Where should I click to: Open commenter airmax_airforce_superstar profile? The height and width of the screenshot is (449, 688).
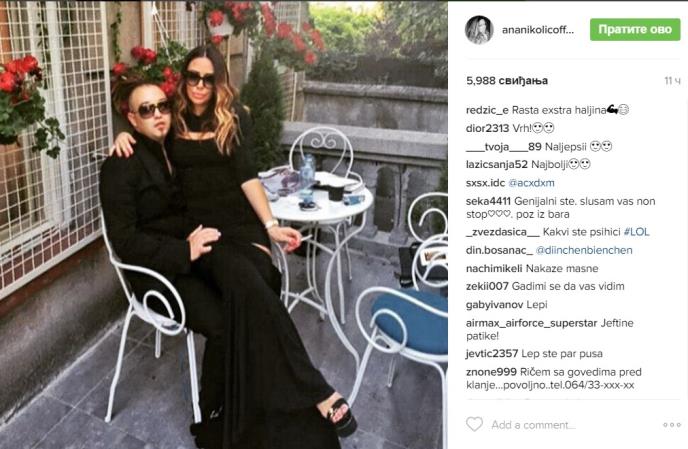coord(531,323)
